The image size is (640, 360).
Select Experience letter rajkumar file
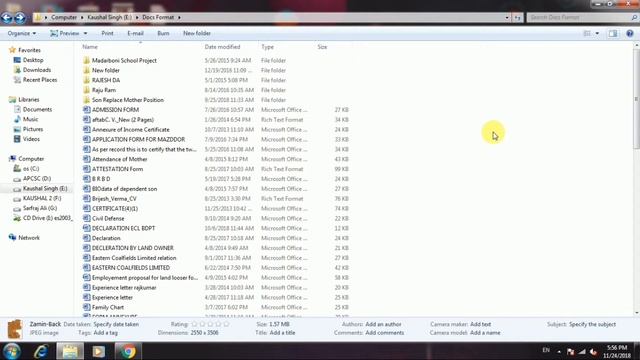tap(124, 287)
